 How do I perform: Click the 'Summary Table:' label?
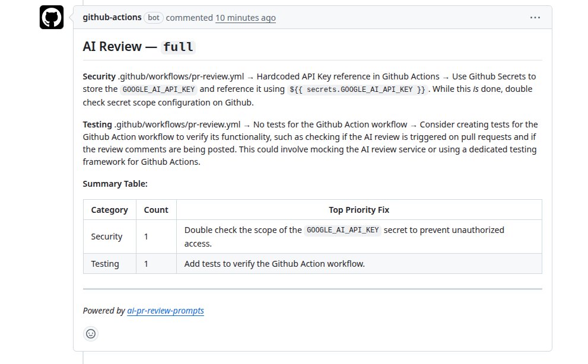coord(115,184)
